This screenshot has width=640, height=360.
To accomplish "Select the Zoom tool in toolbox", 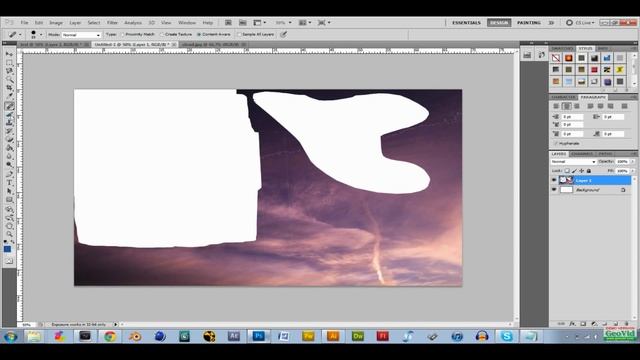I will point(9,234).
